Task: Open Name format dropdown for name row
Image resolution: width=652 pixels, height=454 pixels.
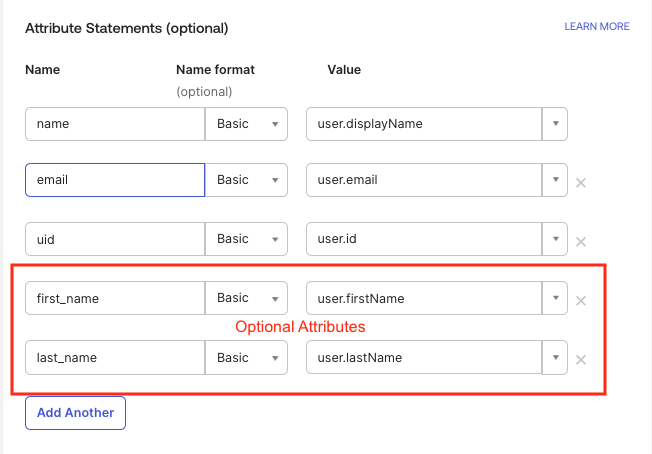Action: click(246, 124)
